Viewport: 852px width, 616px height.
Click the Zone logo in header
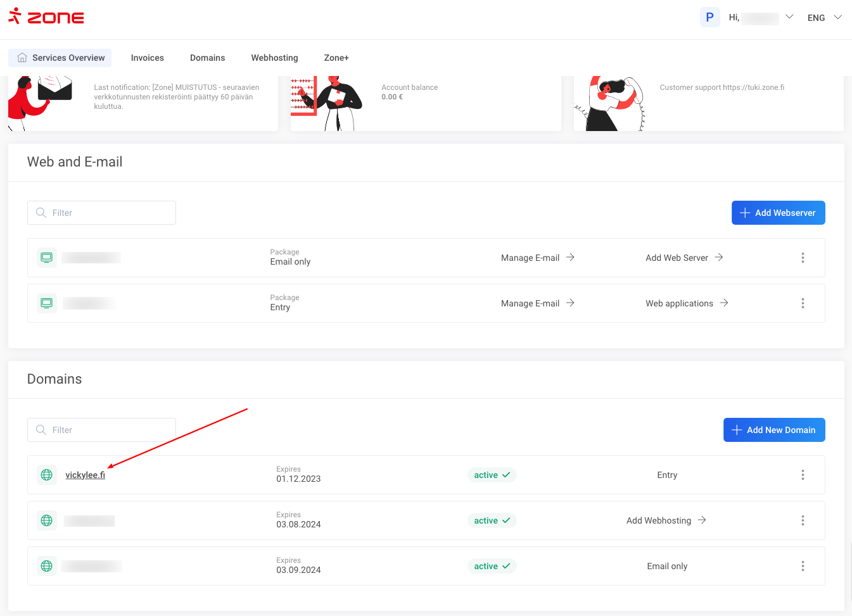coord(46,16)
